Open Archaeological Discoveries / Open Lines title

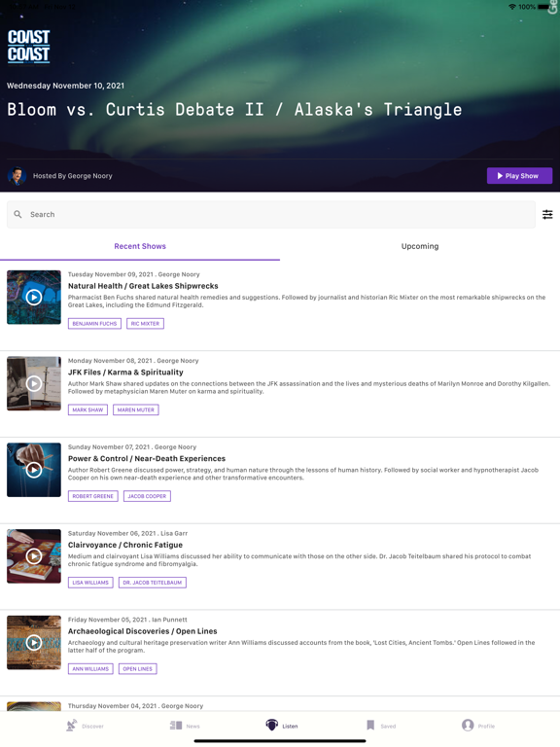pos(142,630)
